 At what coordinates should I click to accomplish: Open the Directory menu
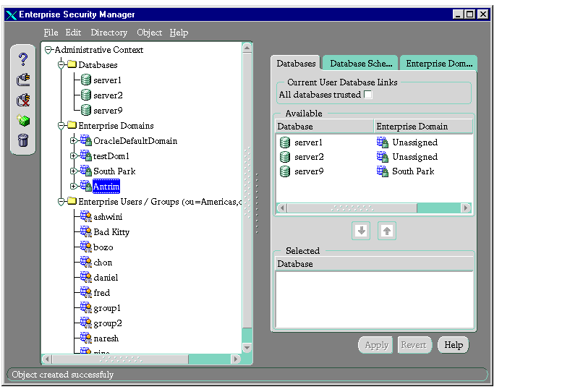(109, 33)
